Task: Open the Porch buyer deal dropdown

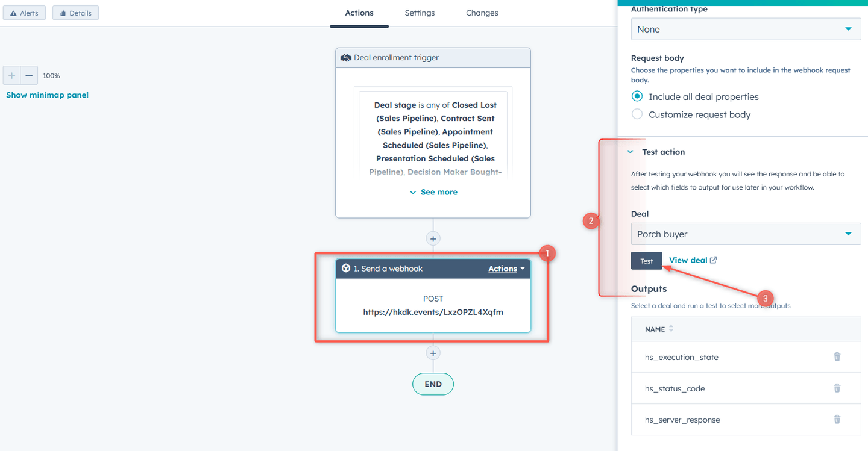Action: pyautogui.click(x=746, y=234)
